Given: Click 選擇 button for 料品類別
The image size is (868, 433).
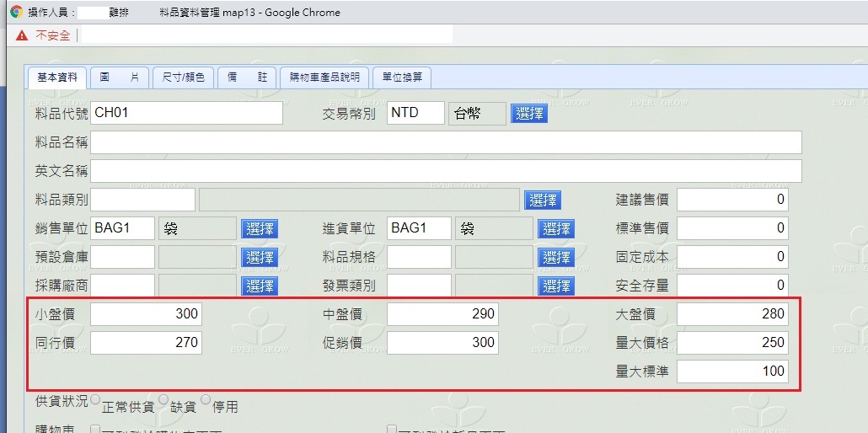Looking at the screenshot, I should click(543, 200).
